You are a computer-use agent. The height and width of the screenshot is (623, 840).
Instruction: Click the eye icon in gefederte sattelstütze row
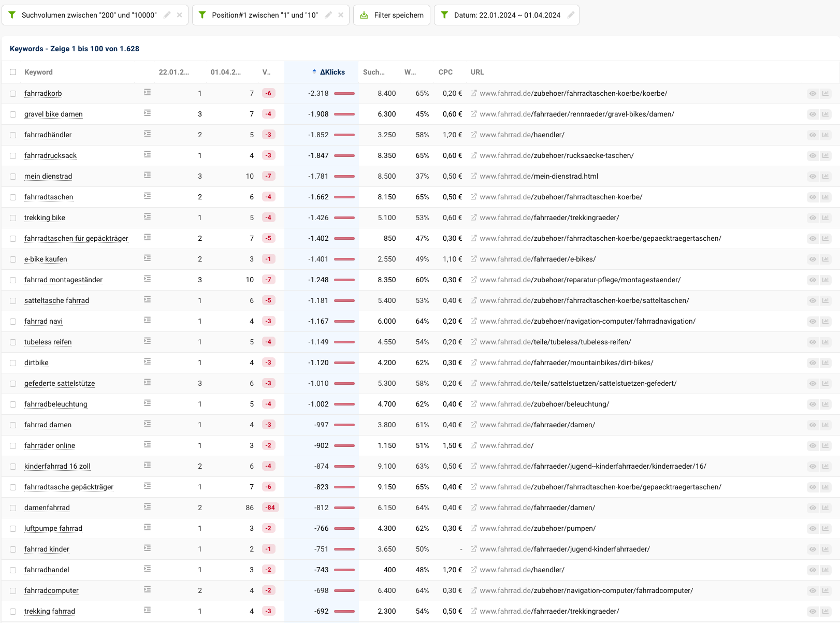(x=813, y=384)
